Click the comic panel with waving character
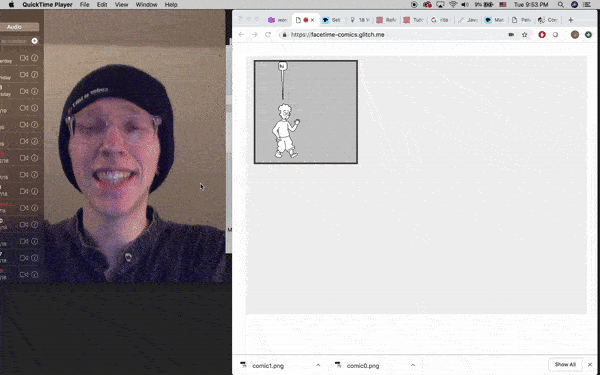The width and height of the screenshot is (600, 375). click(x=306, y=112)
